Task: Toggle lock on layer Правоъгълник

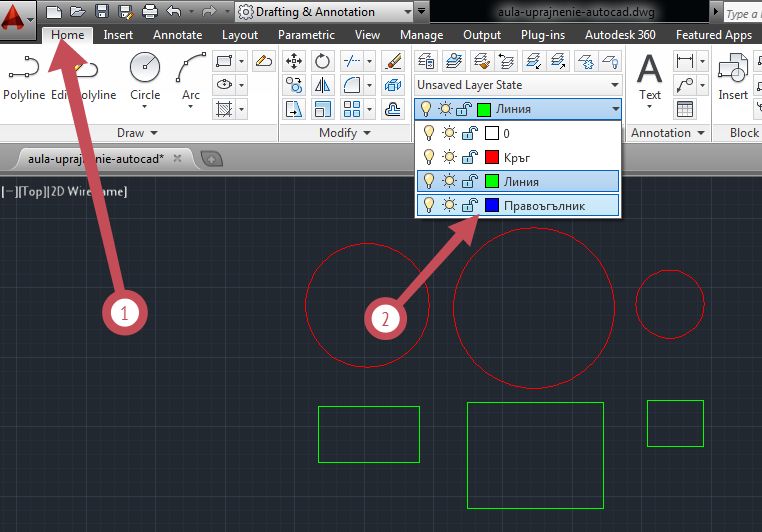Action: [469, 206]
